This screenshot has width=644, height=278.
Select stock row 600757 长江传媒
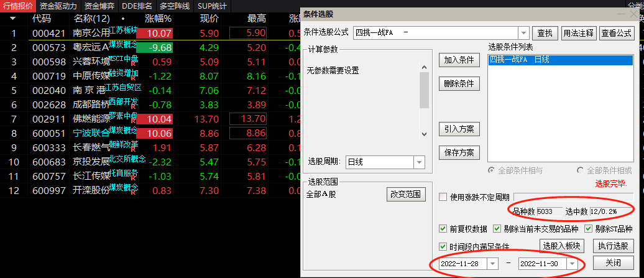(150, 176)
